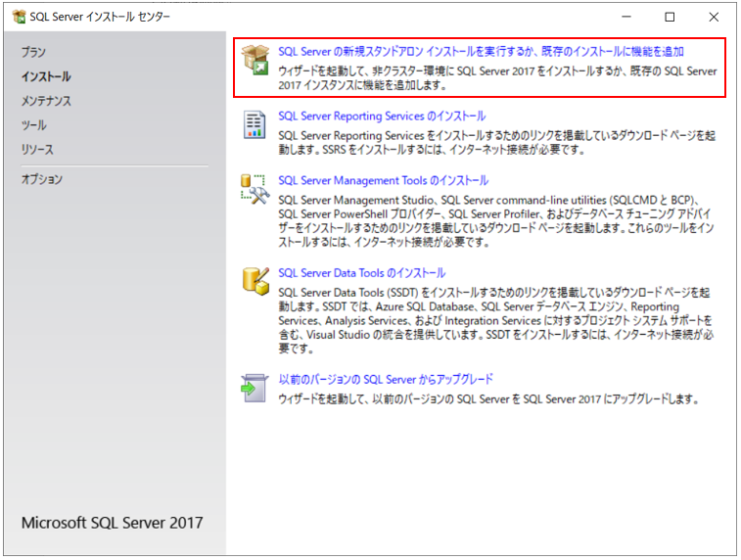Click the SQL Server インストール センター window title
This screenshot has width=741, height=560.
click(x=100, y=17)
